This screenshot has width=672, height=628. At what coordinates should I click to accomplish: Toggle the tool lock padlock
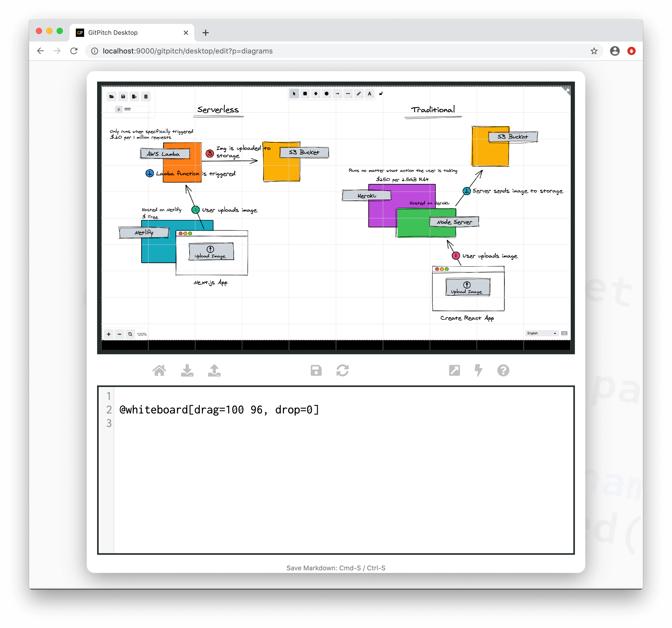click(x=381, y=94)
